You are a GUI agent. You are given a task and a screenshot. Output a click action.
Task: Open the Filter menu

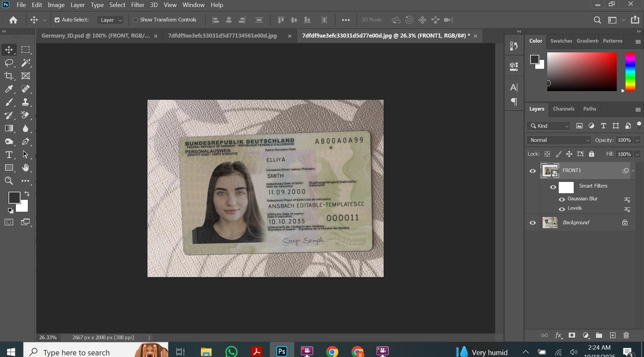click(x=137, y=5)
